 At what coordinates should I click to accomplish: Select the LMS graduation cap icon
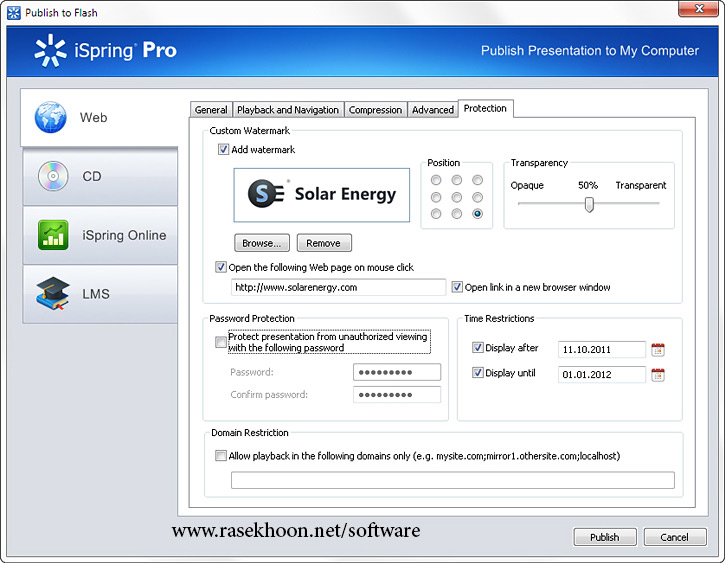51,294
